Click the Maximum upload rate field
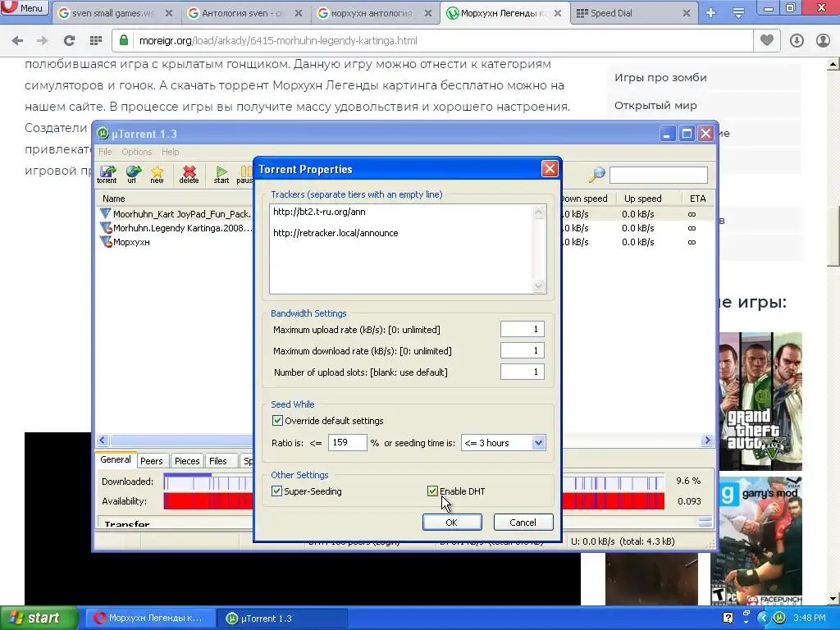This screenshot has width=840, height=630. [523, 330]
